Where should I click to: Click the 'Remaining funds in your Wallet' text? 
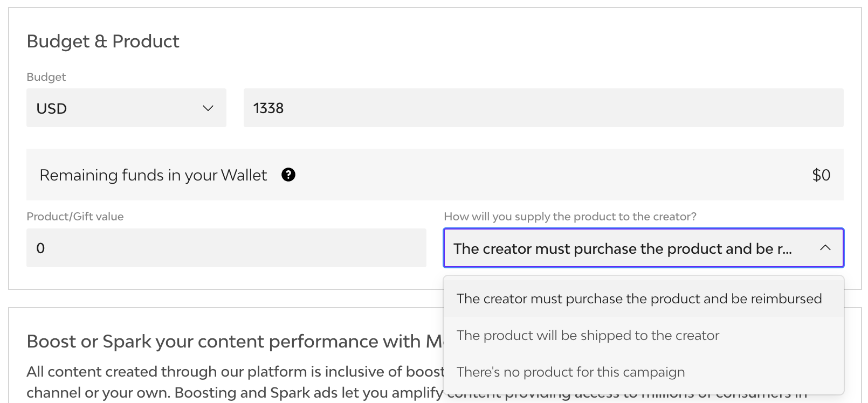tap(153, 175)
